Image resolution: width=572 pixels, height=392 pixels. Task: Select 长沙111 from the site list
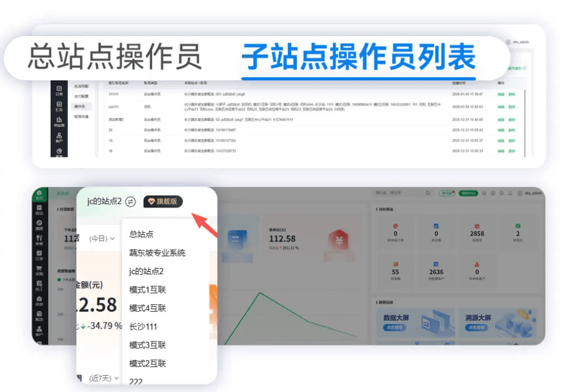(x=143, y=327)
